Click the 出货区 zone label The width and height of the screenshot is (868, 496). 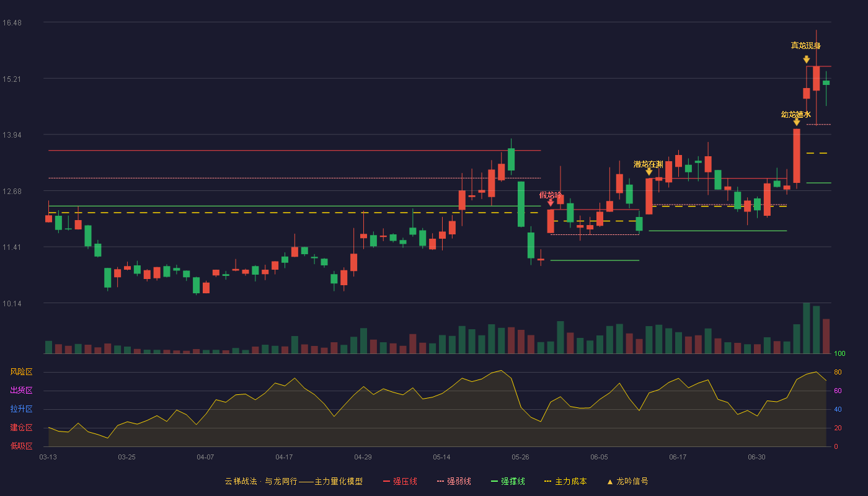tap(21, 391)
